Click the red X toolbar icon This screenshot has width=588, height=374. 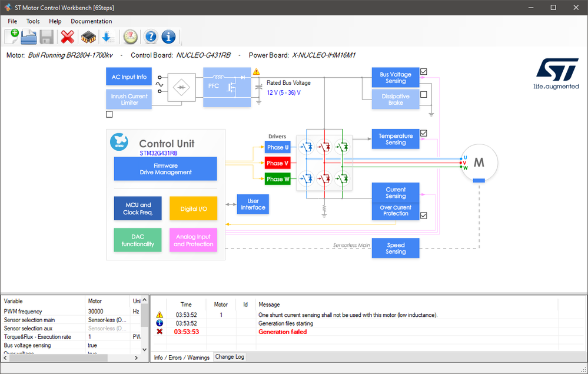click(68, 37)
